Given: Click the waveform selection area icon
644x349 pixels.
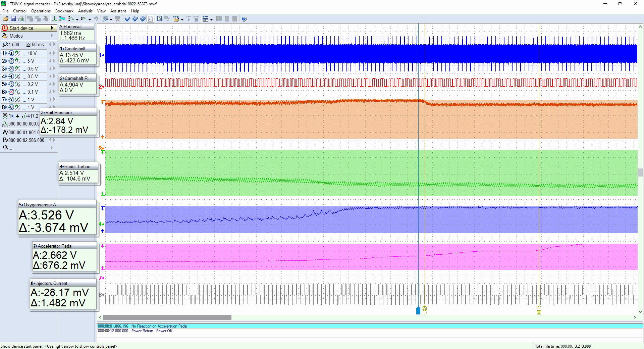Looking at the screenshot, I should click(x=159, y=19).
